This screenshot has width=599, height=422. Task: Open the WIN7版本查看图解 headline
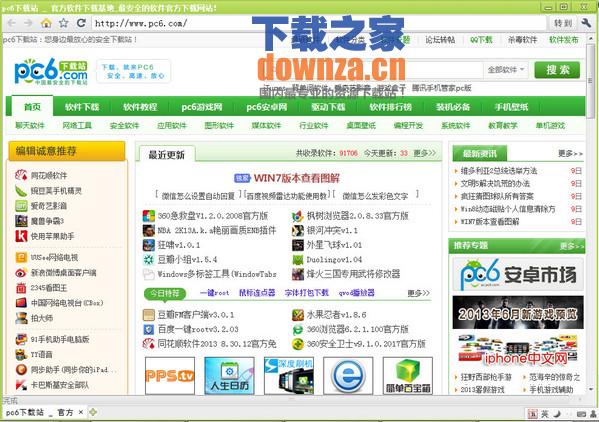point(296,178)
